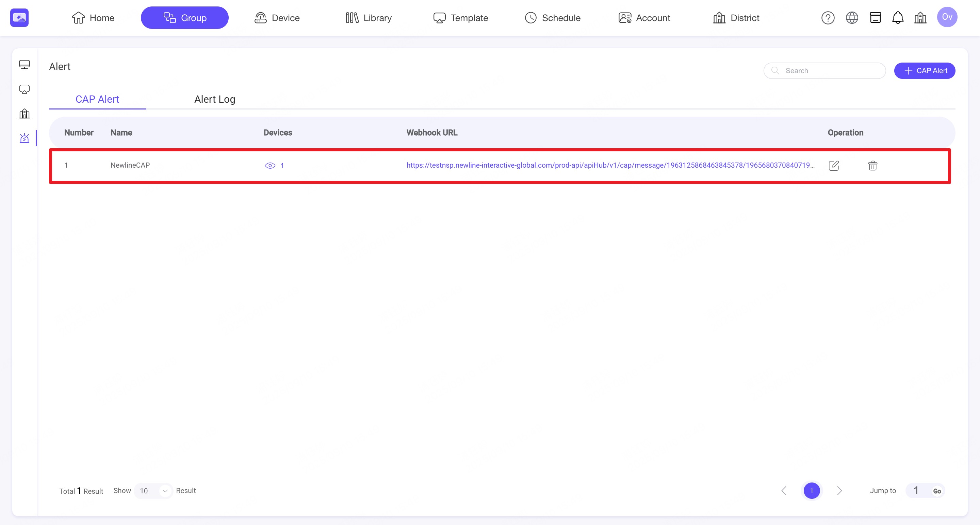Click the Ov user avatar
Image resolution: width=980 pixels, height=525 pixels.
(947, 17)
